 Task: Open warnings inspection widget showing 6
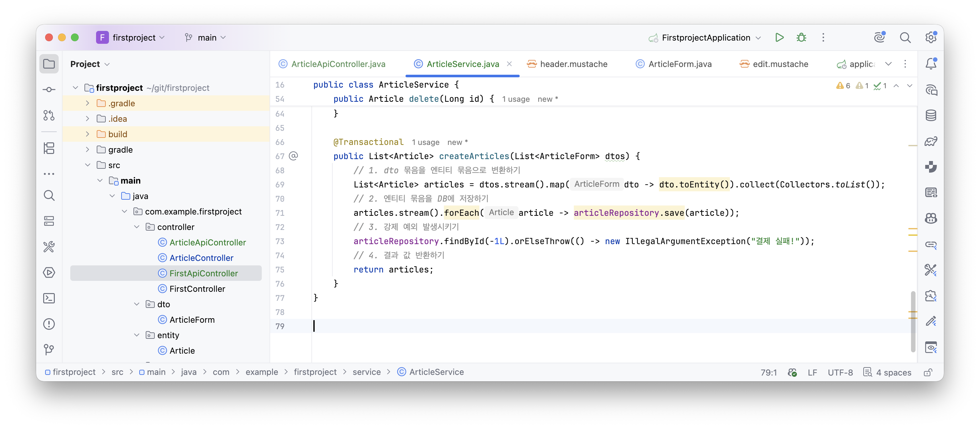[x=843, y=85]
